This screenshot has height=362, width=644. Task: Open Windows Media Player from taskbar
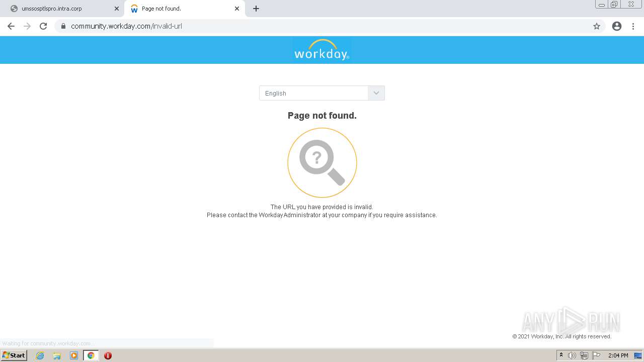click(x=74, y=355)
